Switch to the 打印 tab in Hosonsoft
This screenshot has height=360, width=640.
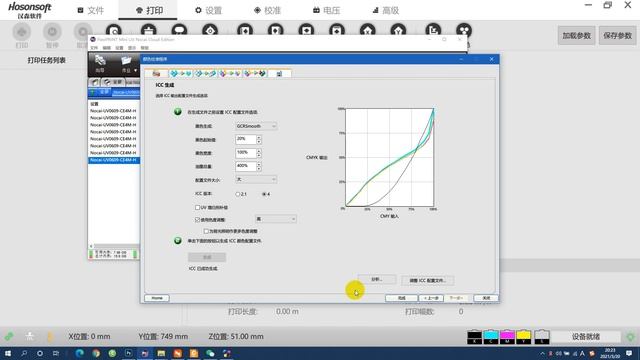149,10
